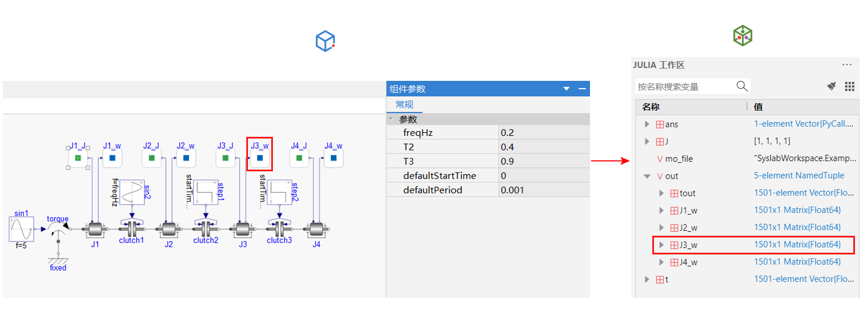868x320 pixels.
Task: Click the sin1 sine source block
Action: click(22, 228)
